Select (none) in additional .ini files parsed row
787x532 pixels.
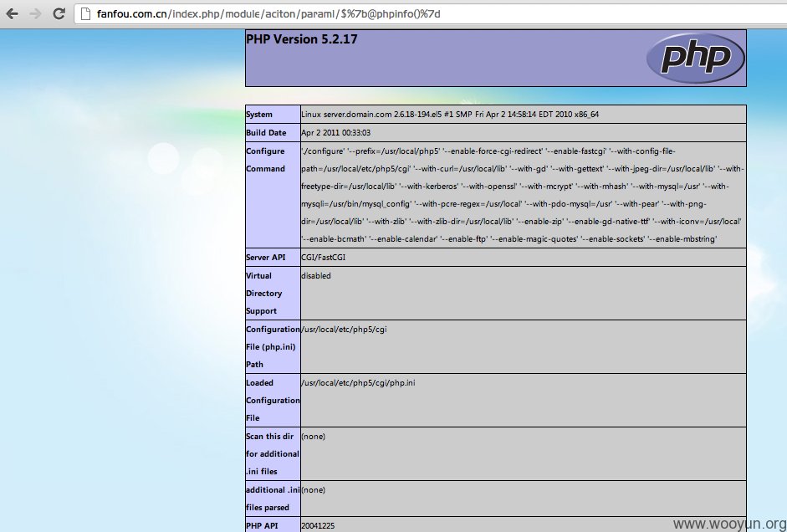click(x=313, y=490)
